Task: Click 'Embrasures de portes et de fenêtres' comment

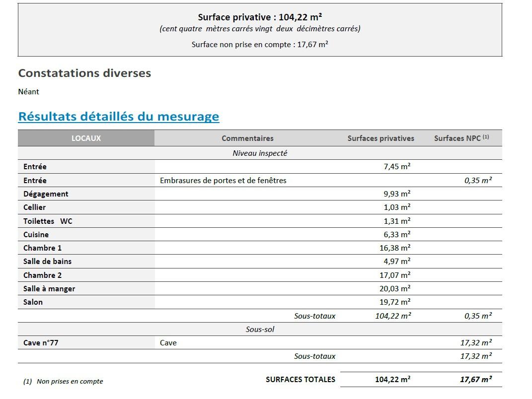Action: [223, 181]
